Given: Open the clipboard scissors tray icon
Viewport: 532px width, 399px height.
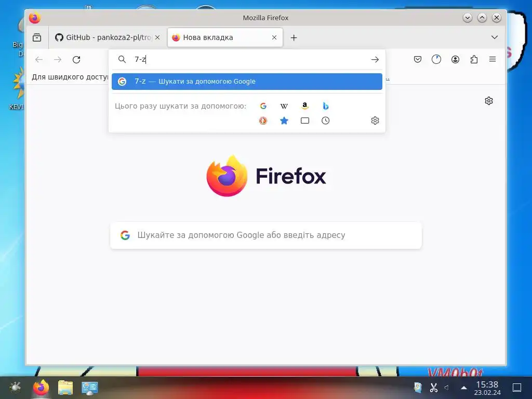Looking at the screenshot, I should point(434,388).
